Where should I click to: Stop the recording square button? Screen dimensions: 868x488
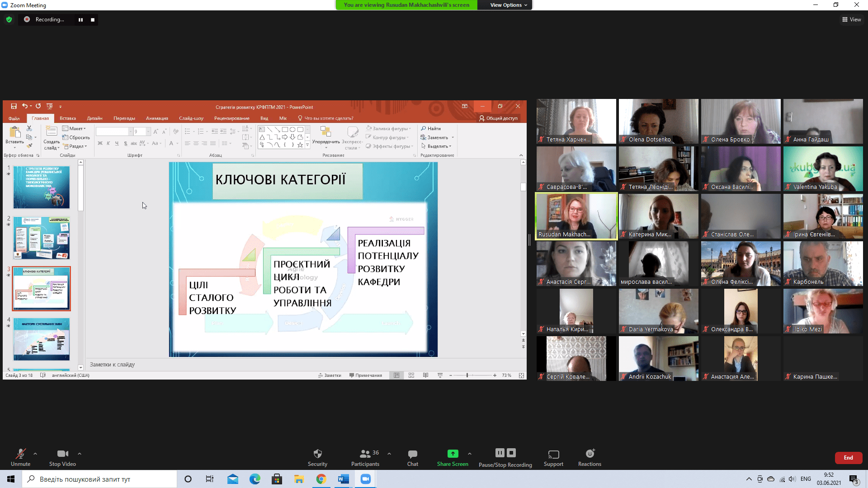[93, 19]
